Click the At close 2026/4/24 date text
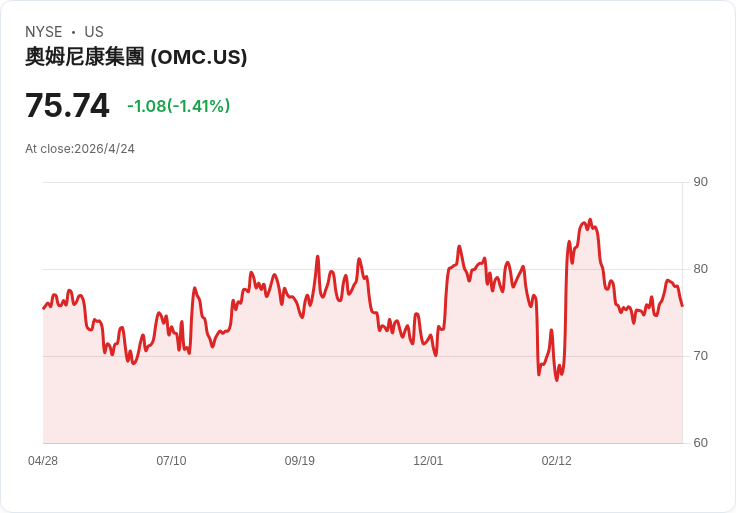 (x=80, y=149)
